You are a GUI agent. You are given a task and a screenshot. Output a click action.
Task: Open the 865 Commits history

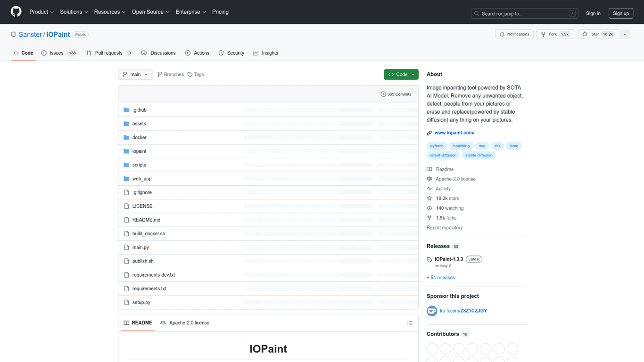tap(396, 94)
